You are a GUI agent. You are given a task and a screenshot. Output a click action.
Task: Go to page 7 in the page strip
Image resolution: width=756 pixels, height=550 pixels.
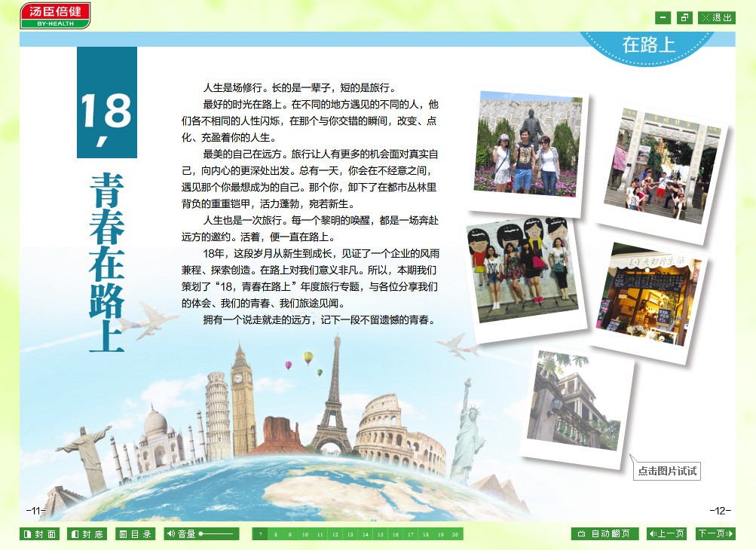[260, 534]
